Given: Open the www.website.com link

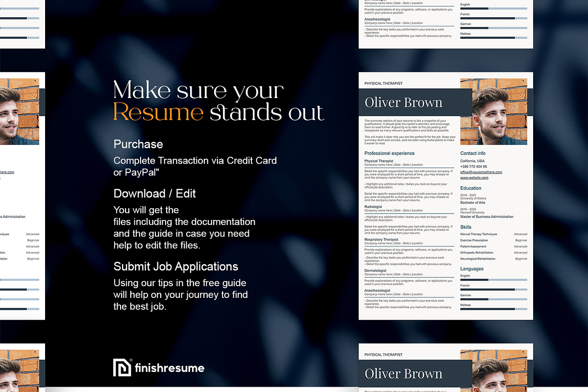Looking at the screenshot, I should pyautogui.click(x=474, y=178).
